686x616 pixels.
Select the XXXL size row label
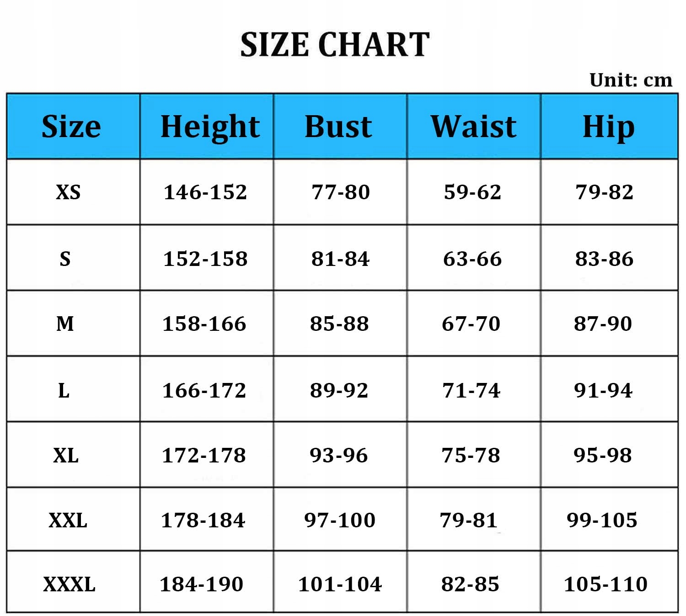pyautogui.click(x=70, y=584)
